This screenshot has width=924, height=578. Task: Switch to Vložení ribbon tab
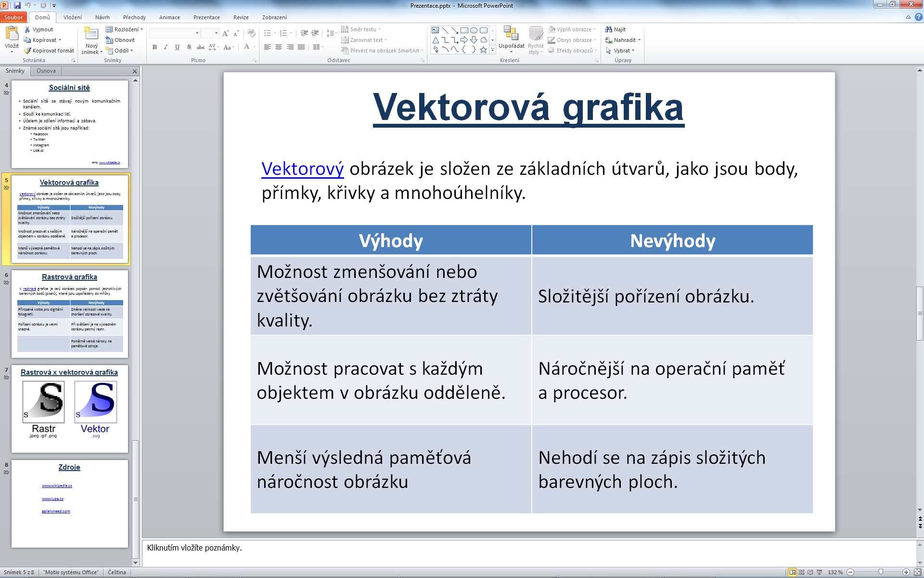[73, 17]
